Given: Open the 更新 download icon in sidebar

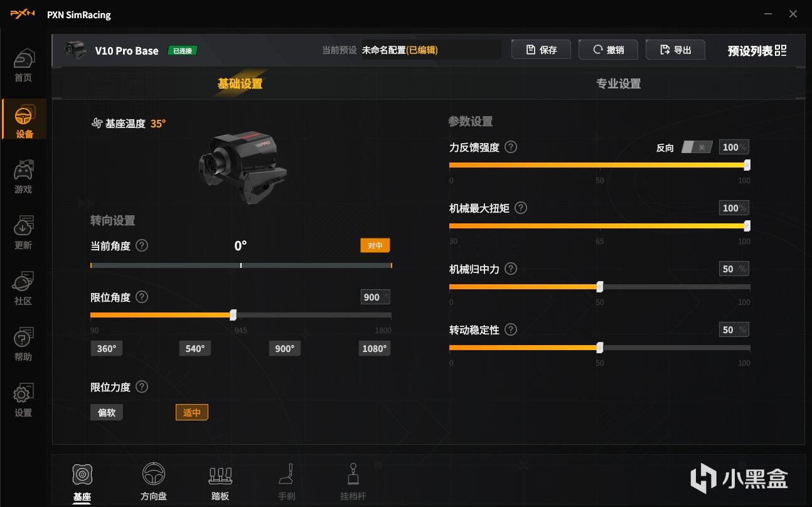Looking at the screenshot, I should [23, 227].
